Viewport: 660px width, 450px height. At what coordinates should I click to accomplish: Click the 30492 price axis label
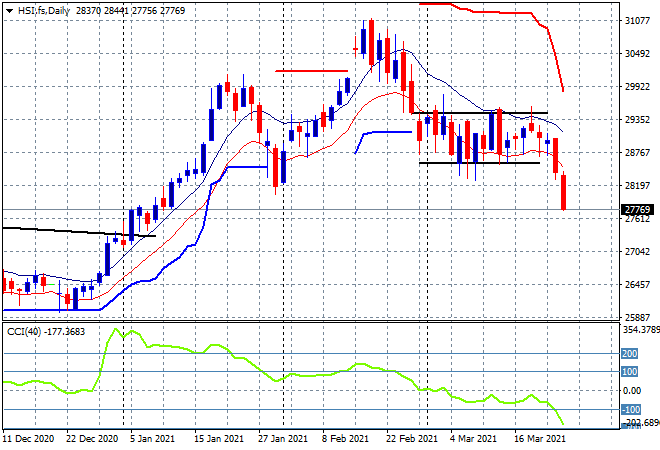(x=637, y=54)
